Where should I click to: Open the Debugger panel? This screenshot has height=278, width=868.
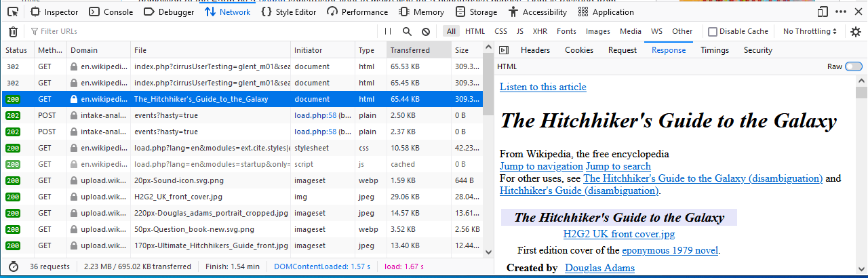(169, 12)
